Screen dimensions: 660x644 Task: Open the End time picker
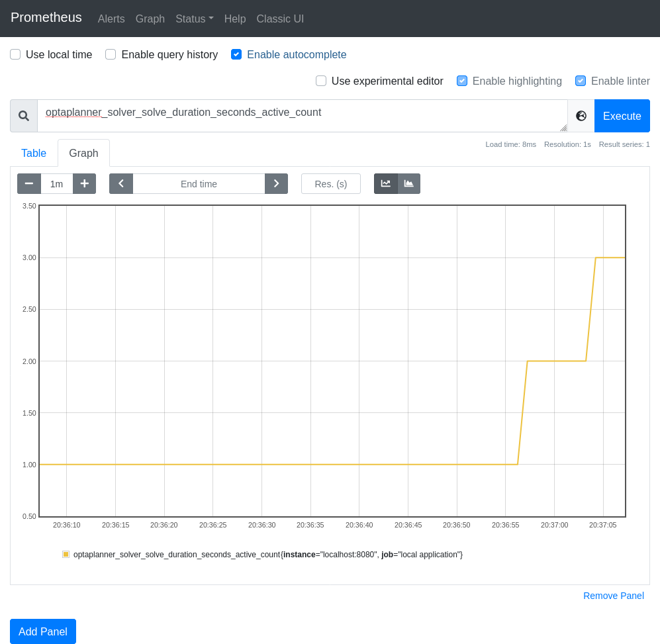(199, 183)
